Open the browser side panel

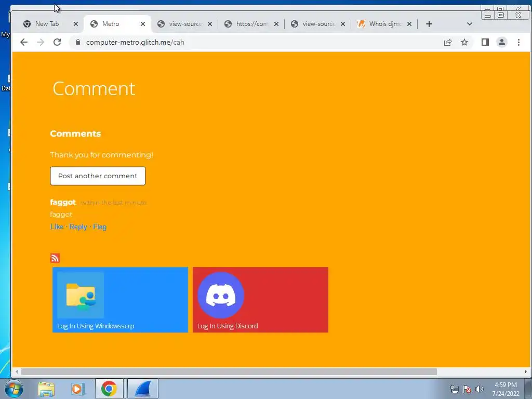pyautogui.click(x=485, y=42)
